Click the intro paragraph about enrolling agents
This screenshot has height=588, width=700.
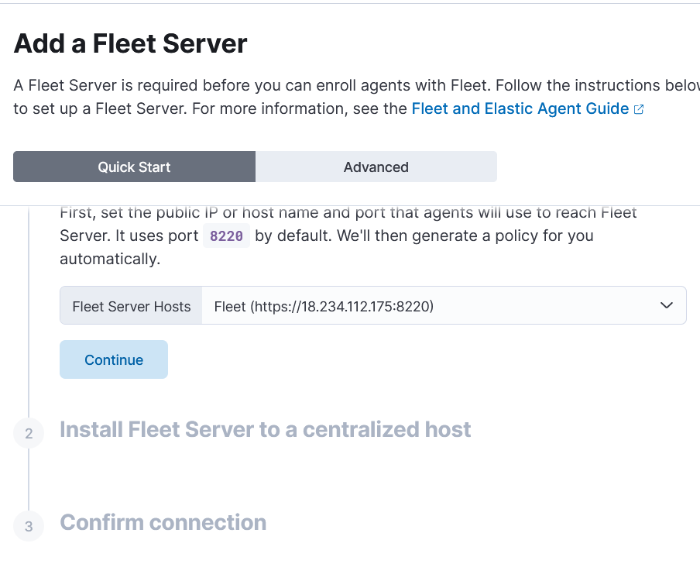pyautogui.click(x=357, y=97)
